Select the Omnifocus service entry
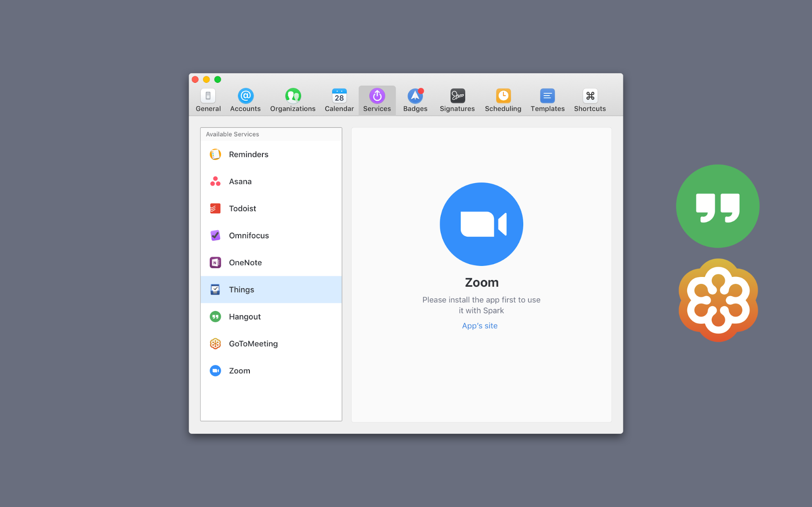 [x=249, y=235]
